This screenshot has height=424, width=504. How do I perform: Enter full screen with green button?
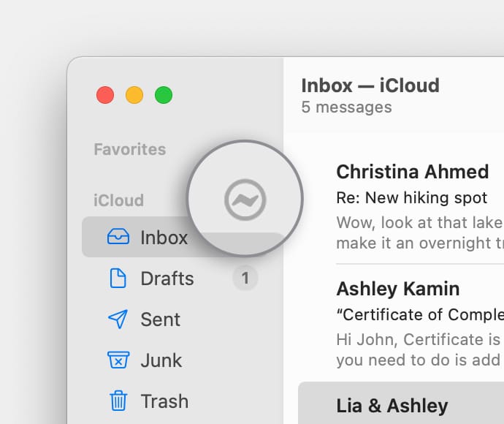click(164, 95)
